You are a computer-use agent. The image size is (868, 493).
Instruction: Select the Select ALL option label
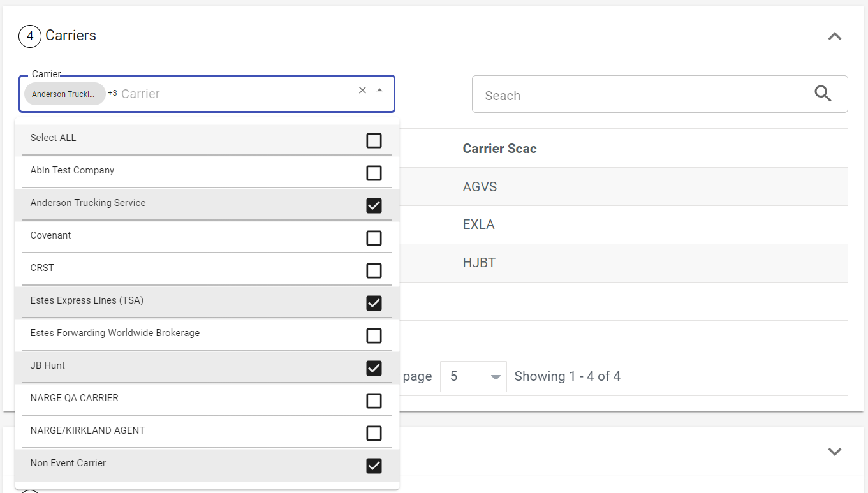pos(53,138)
